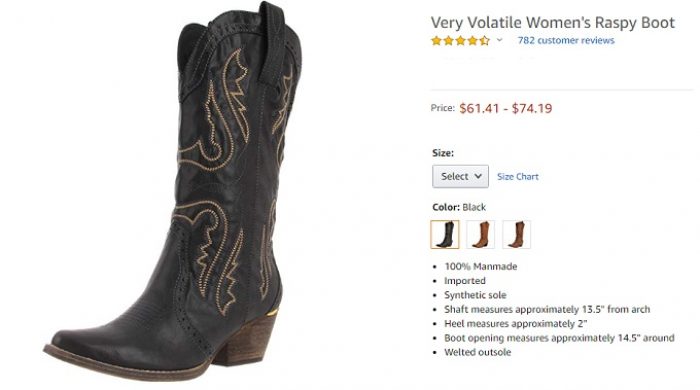Click the $61.41 - $74.19 price range
Screen dimensions: 700x390
[506, 108]
